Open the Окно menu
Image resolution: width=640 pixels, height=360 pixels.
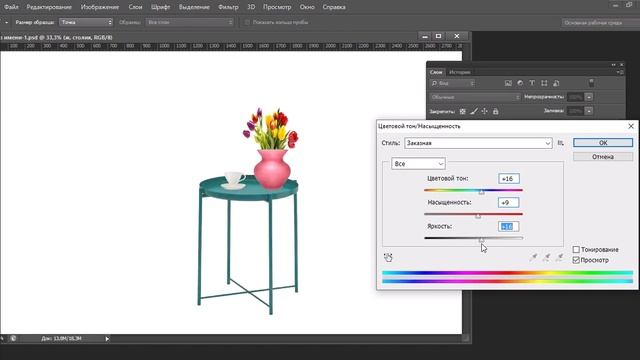click(307, 7)
